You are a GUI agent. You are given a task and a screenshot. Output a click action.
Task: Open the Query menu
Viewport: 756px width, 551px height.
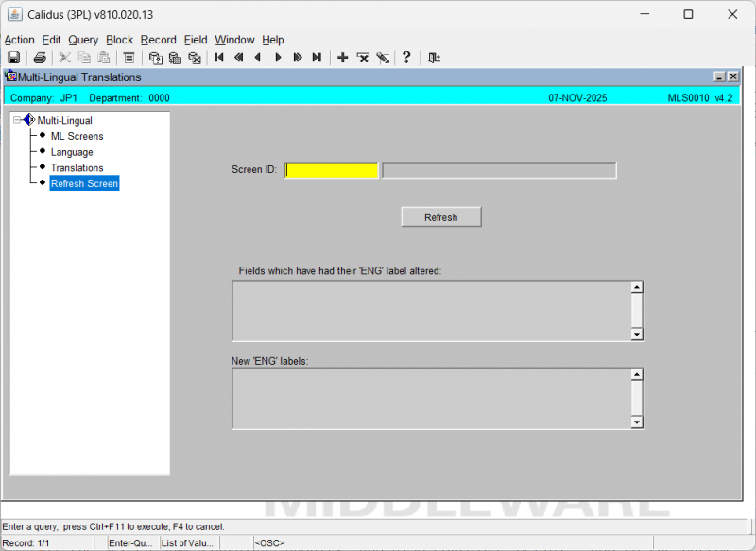click(x=83, y=40)
